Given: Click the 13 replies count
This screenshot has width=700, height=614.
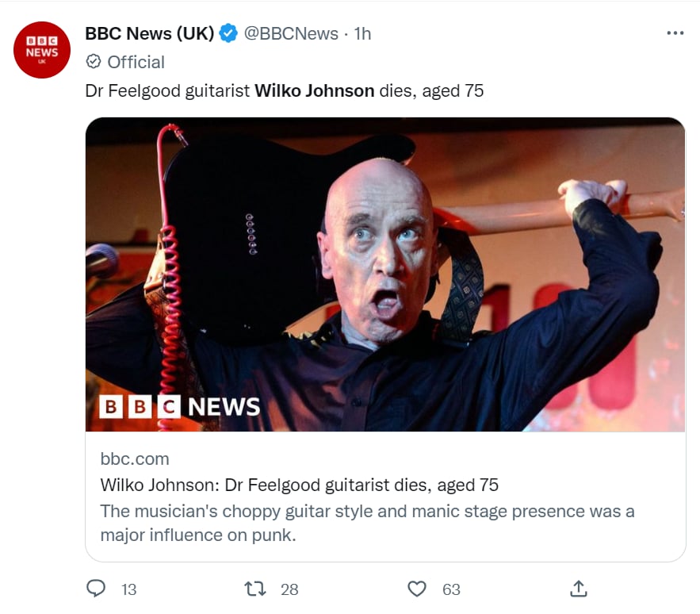Looking at the screenshot, I should coord(128,589).
